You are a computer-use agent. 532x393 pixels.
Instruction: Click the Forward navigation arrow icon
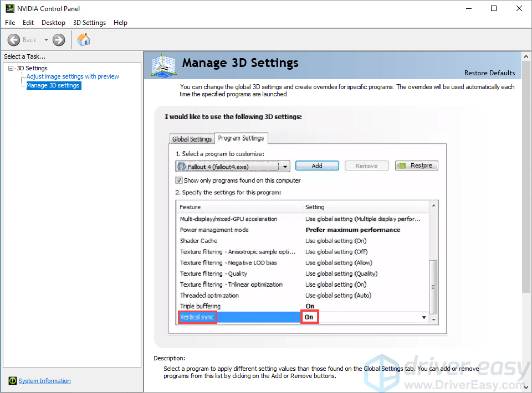(58, 39)
